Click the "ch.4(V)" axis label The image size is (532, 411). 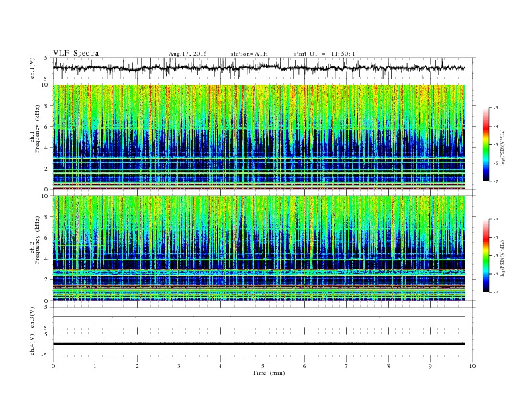point(32,345)
